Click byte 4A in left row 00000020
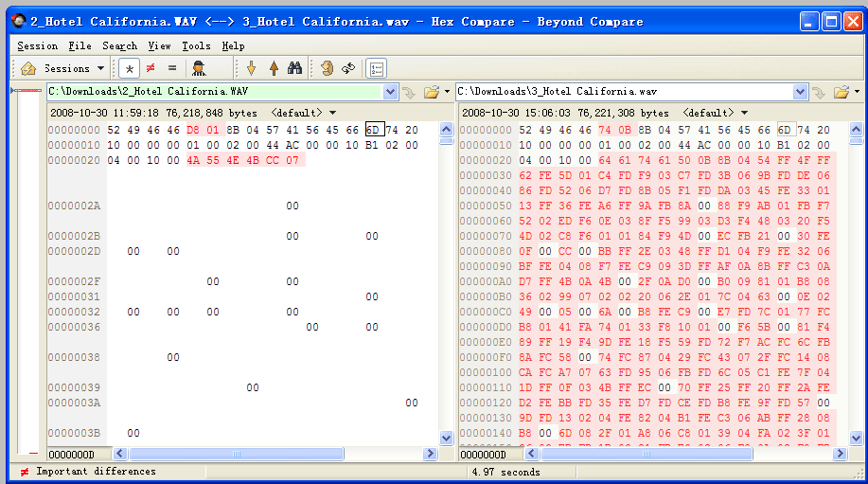The image size is (868, 484). (193, 161)
